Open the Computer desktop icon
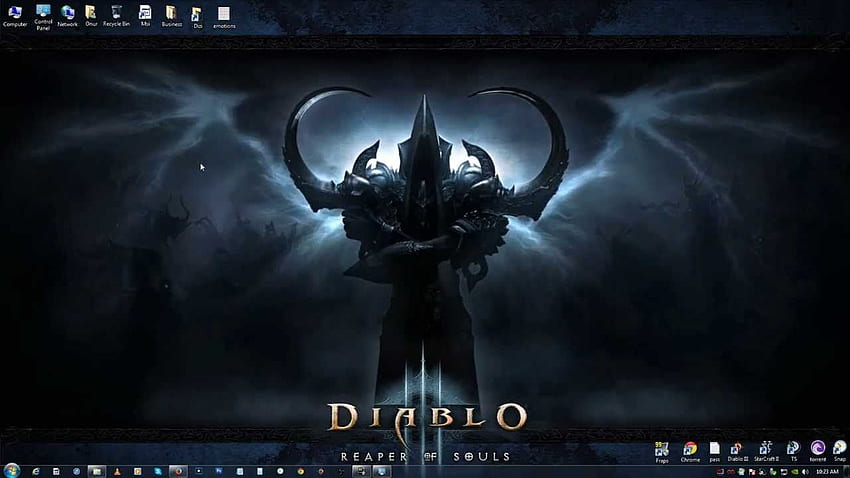850x478 pixels. [15, 16]
